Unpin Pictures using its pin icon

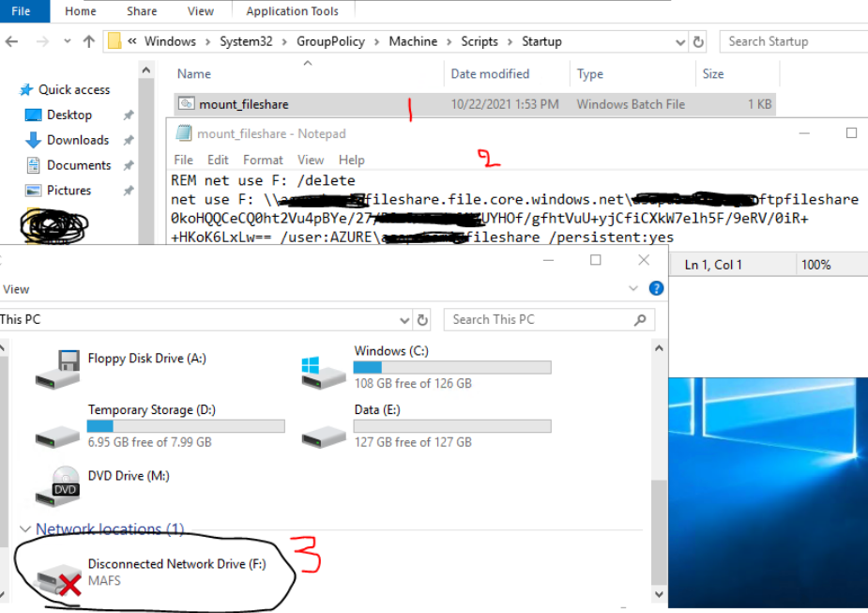pos(129,191)
